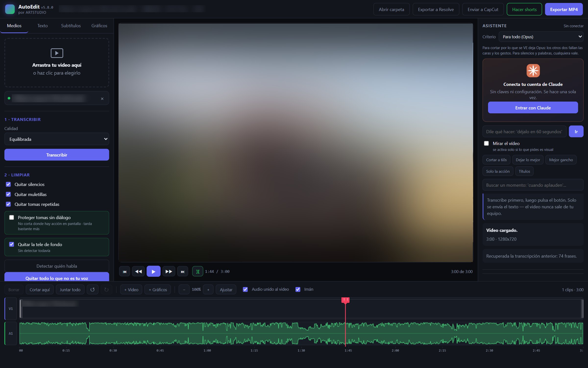Undo the last timeline edit
The image size is (588, 368).
92,289
